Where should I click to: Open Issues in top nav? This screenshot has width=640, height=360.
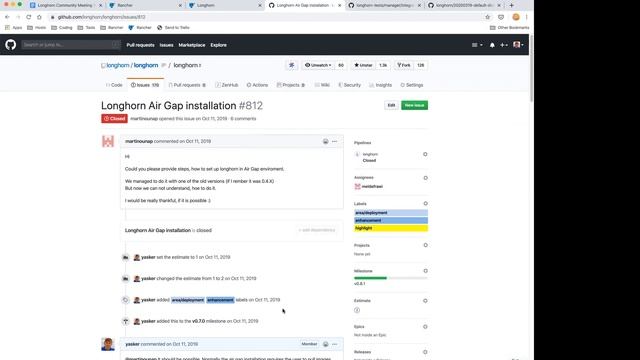coord(167,45)
